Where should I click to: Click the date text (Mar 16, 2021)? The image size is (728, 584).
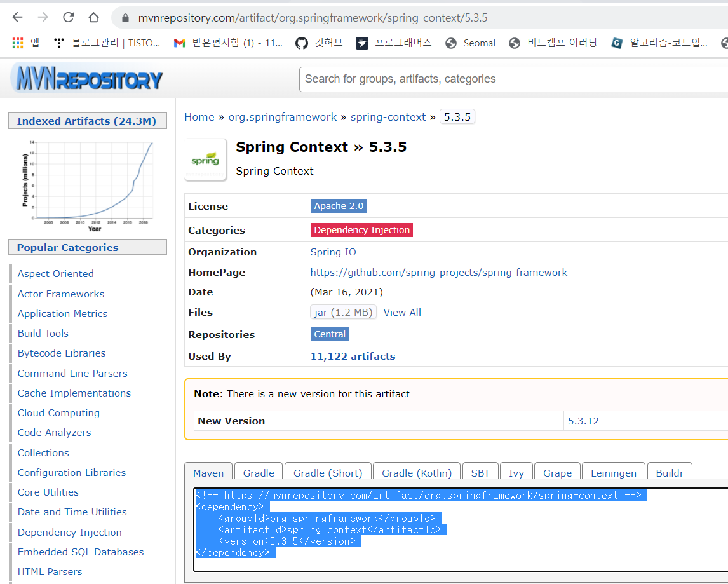click(x=346, y=292)
